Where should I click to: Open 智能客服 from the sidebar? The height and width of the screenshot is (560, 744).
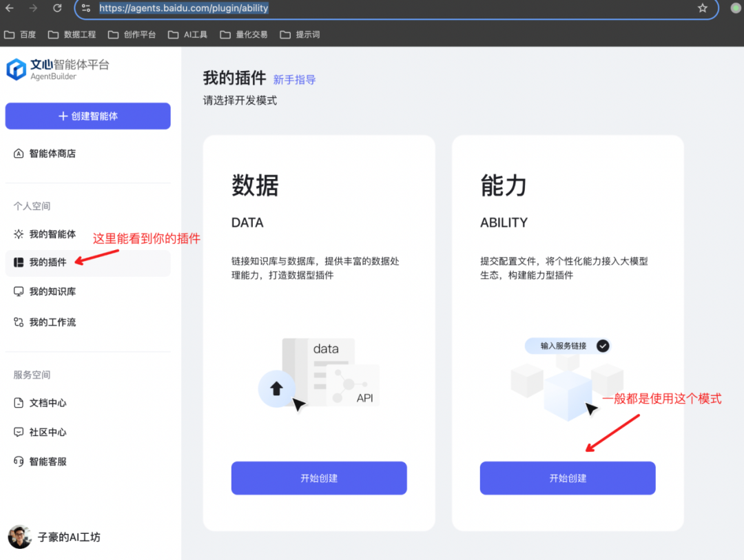[48, 462]
